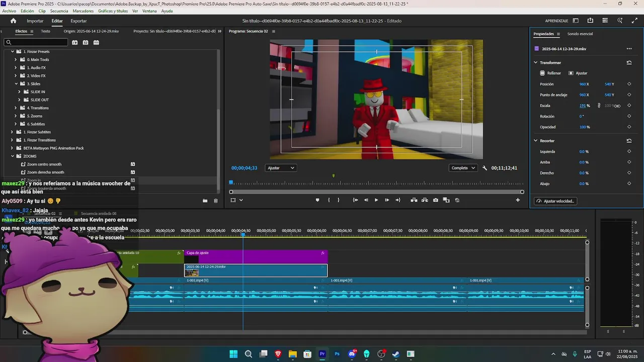Open comparison view icon
Image resolution: width=644 pixels, height=362 pixels.
point(446,200)
